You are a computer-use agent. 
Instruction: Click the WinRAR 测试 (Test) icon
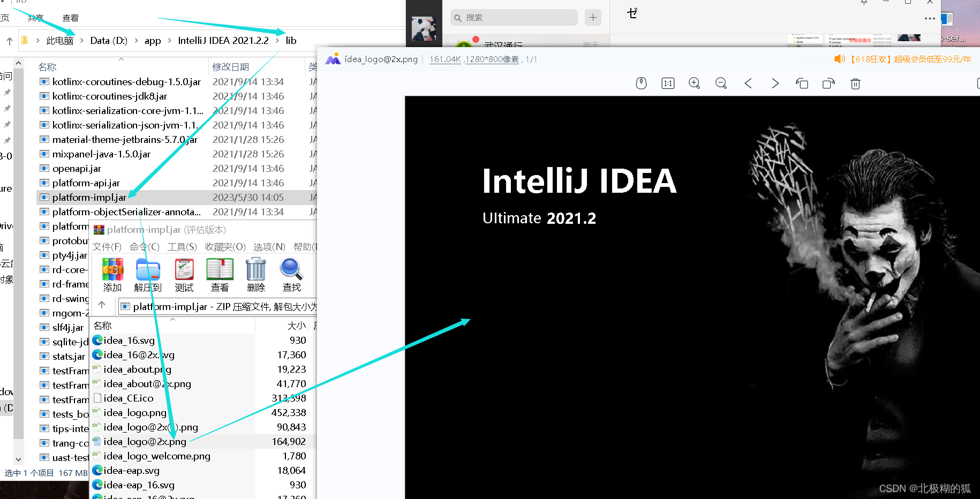click(x=184, y=275)
